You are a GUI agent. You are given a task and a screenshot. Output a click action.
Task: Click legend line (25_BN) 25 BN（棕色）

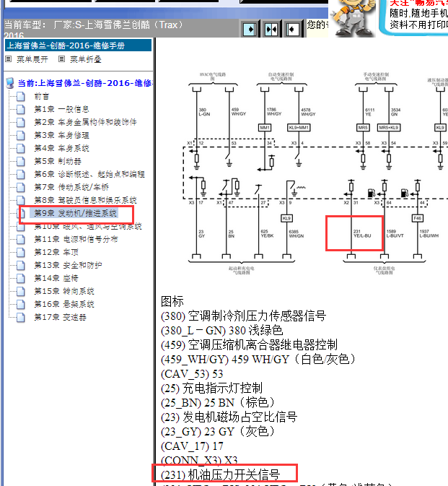pos(218,403)
